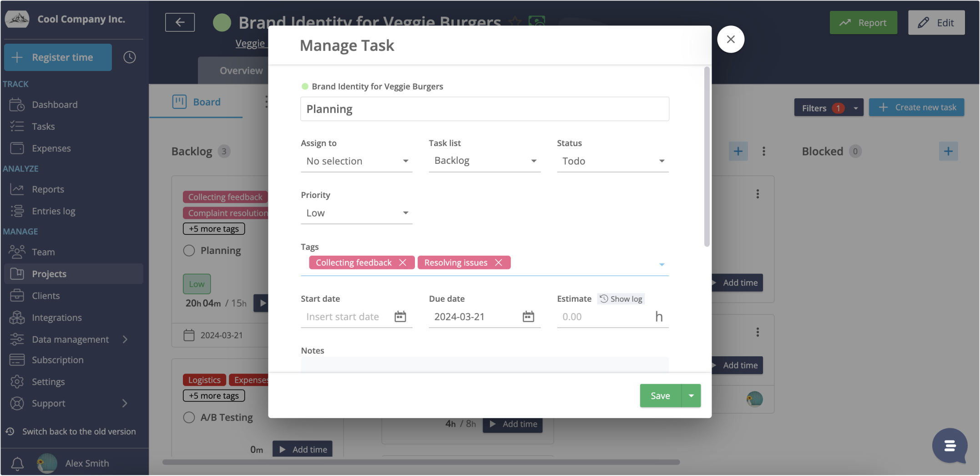Open the chat support bubble
Screen dimensions: 980x476
950,446
